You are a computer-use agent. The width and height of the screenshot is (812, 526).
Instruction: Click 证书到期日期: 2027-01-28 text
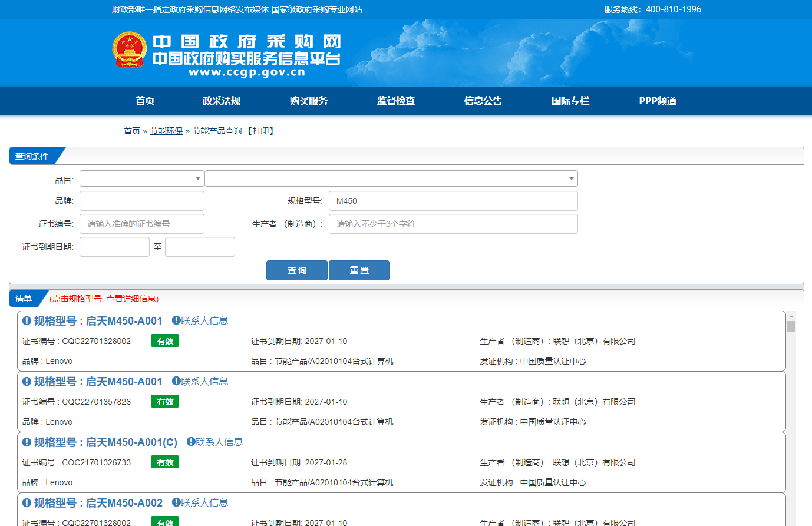pos(299,462)
